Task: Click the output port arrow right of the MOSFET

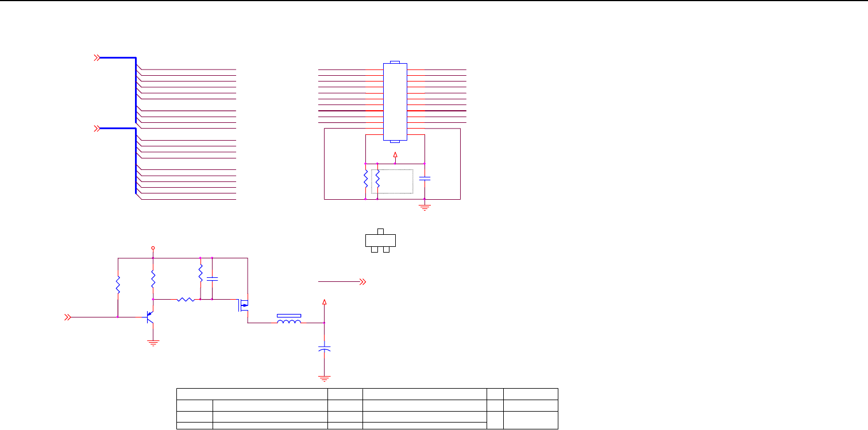Action: tap(362, 282)
